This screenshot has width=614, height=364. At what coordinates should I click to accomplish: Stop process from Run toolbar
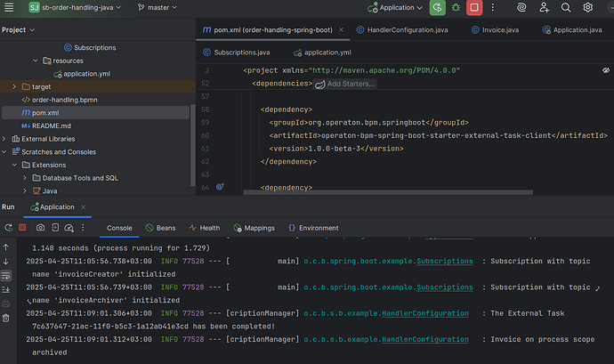22,228
